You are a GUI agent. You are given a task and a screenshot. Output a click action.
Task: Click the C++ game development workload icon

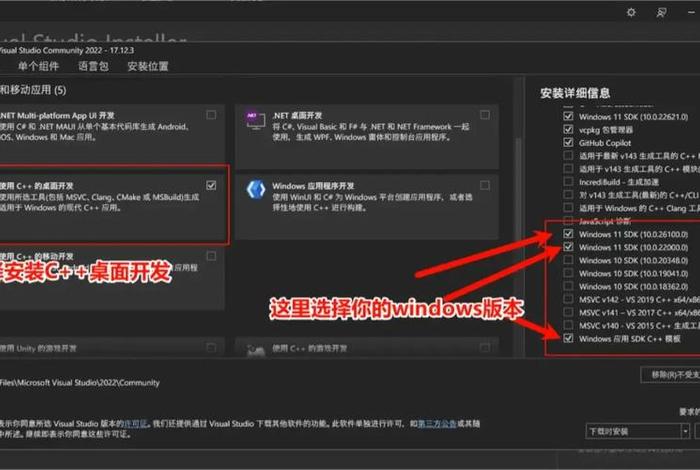[x=256, y=351]
